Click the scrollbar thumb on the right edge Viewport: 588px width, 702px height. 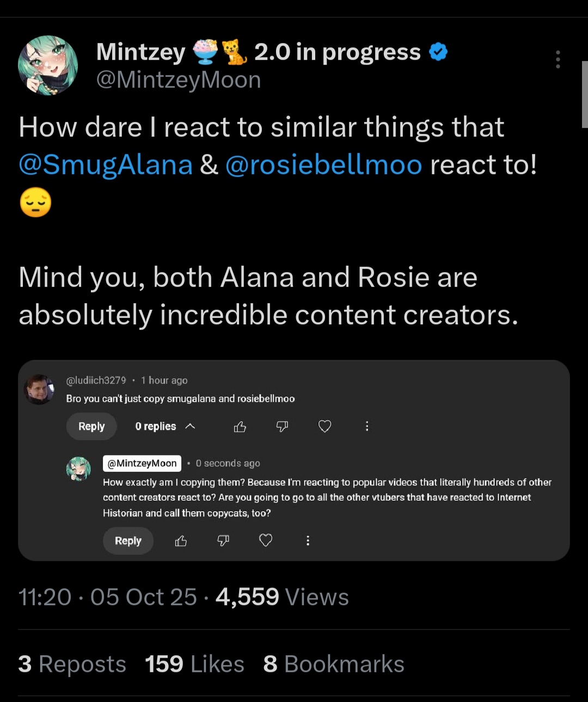coord(585,94)
